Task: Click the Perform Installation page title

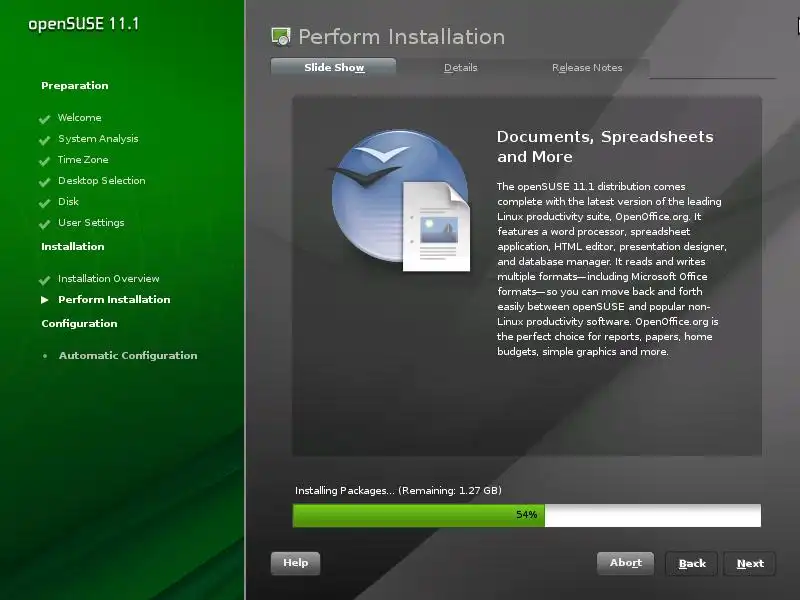Action: [402, 37]
